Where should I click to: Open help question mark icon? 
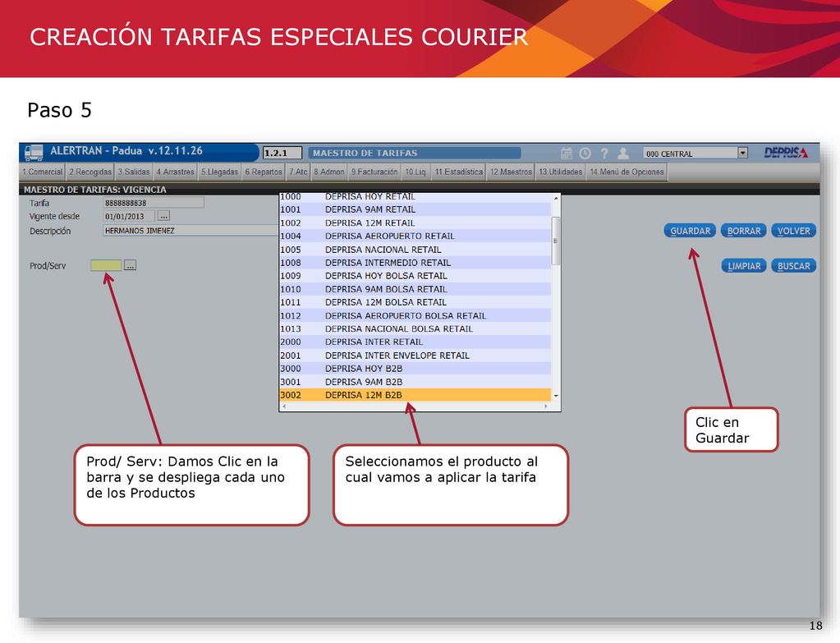[604, 154]
